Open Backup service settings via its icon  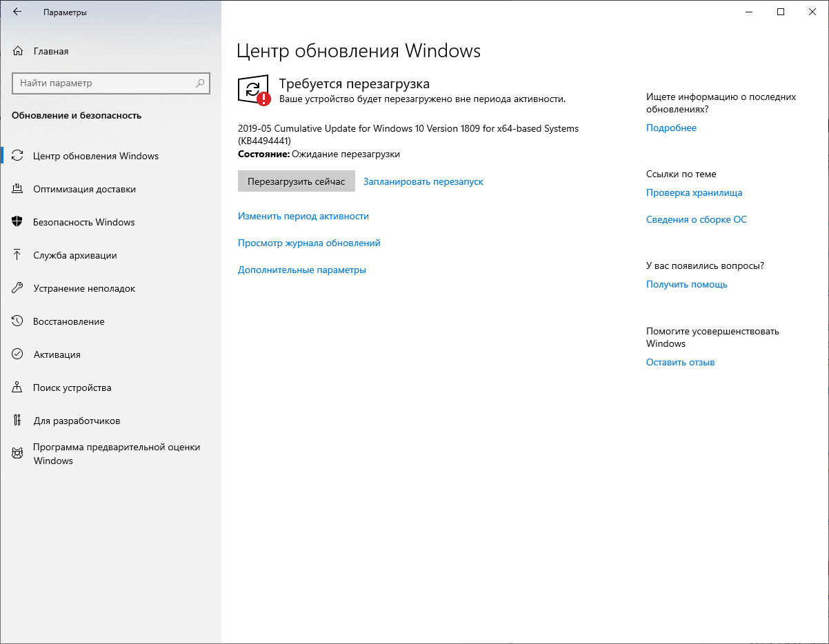[17, 255]
